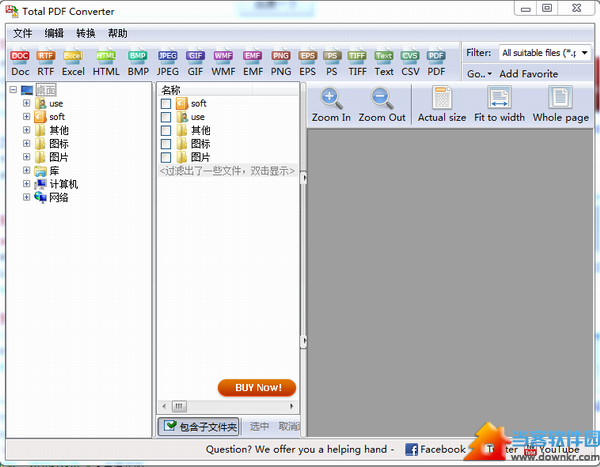Choose Excel as output format
The image size is (600, 467).
click(x=73, y=64)
